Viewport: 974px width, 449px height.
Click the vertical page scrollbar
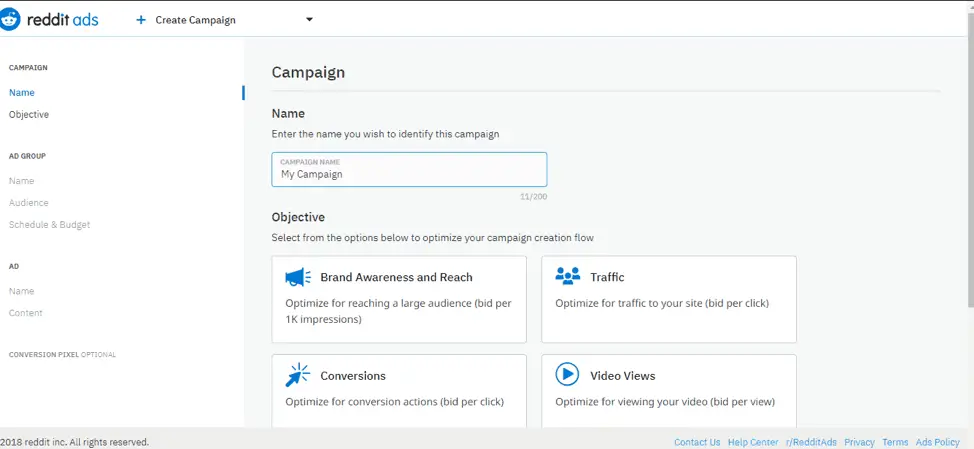pos(970,161)
